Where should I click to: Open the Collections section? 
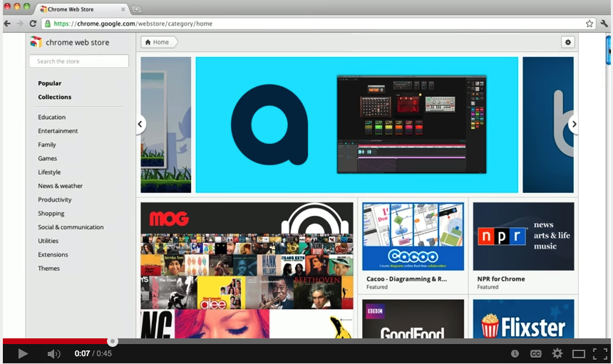[55, 97]
